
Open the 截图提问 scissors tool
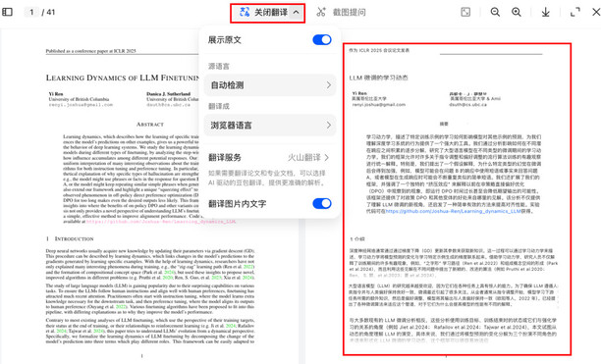pyautogui.click(x=321, y=12)
